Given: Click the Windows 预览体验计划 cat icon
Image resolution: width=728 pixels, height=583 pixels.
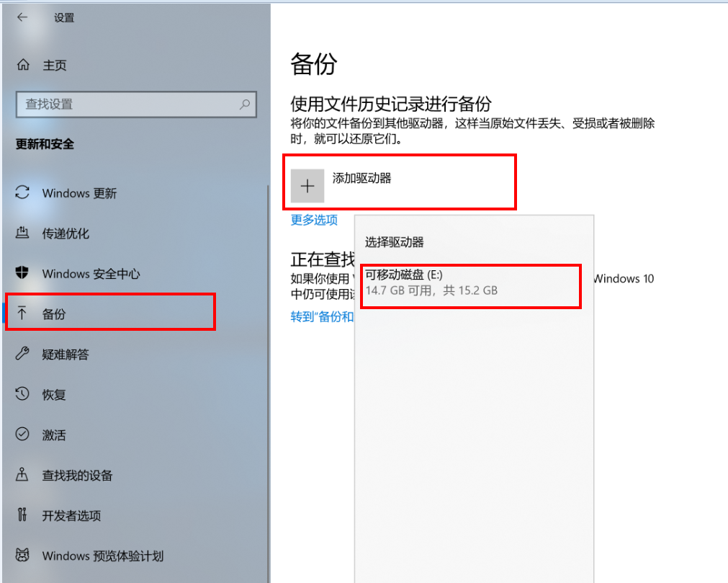Looking at the screenshot, I should pyautogui.click(x=23, y=556).
